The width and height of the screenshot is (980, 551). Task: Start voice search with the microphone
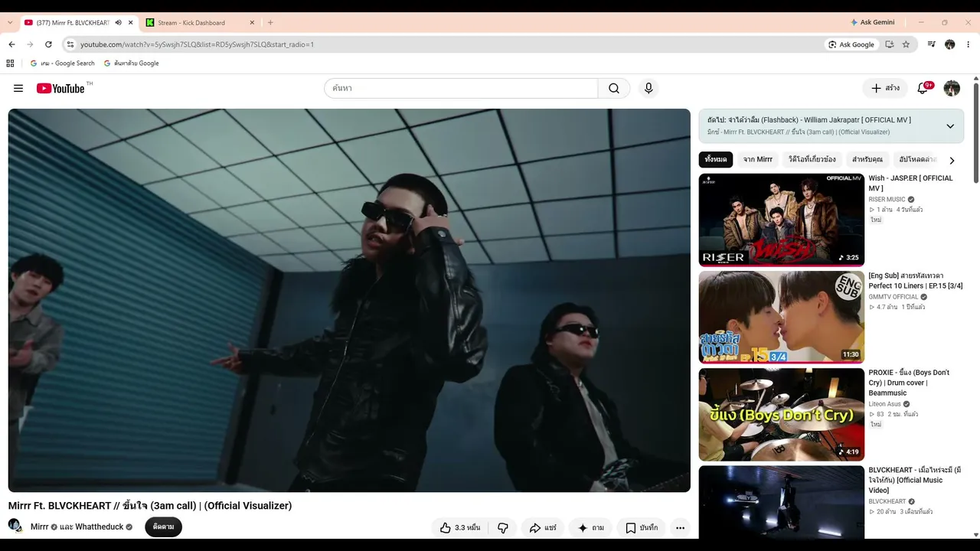pos(648,88)
